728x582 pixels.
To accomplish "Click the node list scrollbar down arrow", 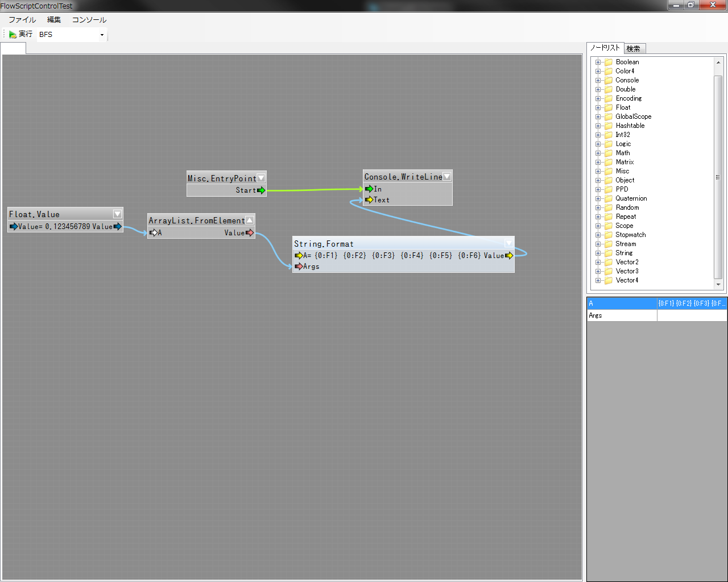I will pos(718,284).
